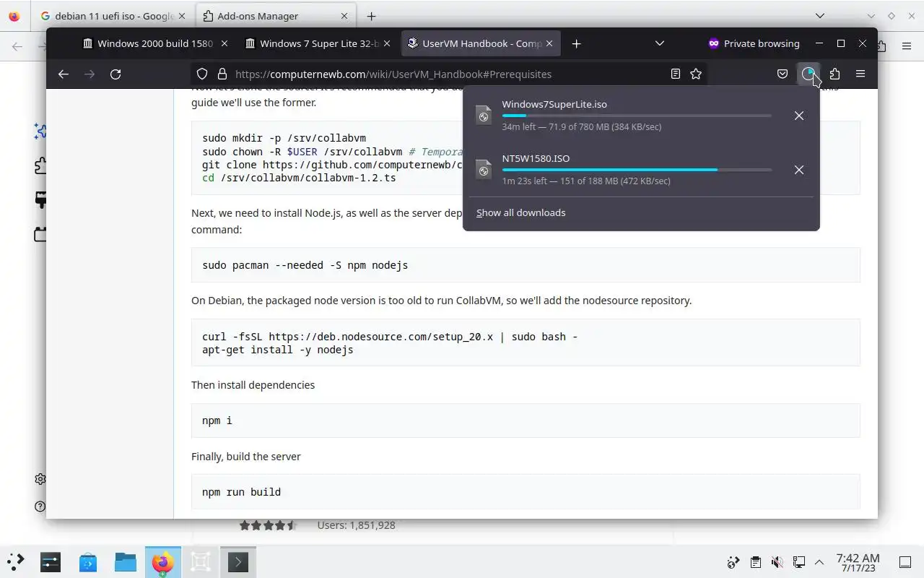
Task: Open background window hamburger menu
Action: [x=907, y=46]
